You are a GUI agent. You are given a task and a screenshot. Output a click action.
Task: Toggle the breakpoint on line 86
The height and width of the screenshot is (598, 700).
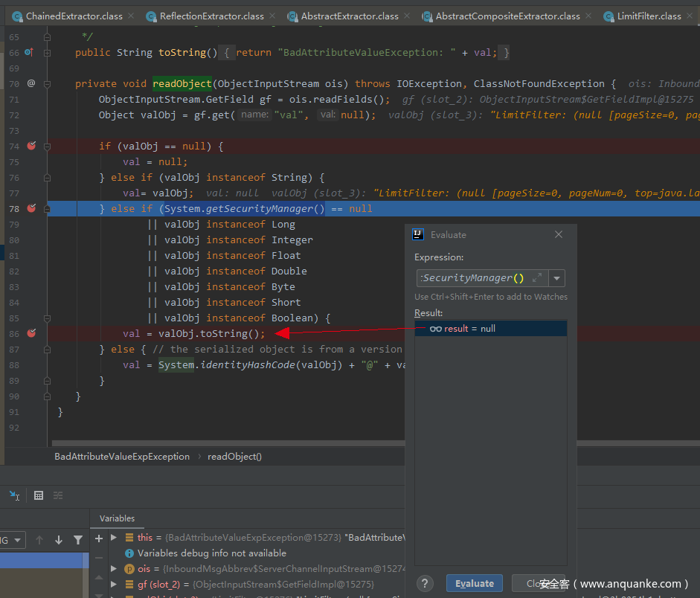tap(31, 334)
